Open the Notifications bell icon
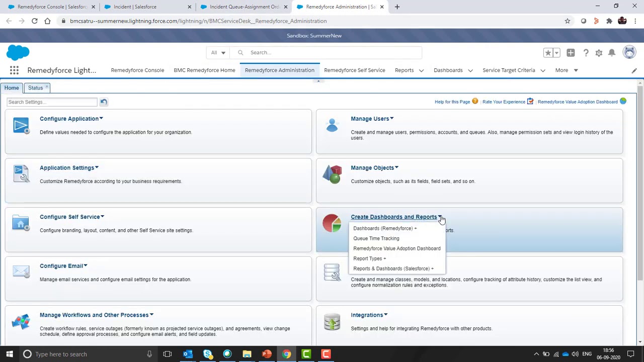The height and width of the screenshot is (362, 644). point(612,53)
